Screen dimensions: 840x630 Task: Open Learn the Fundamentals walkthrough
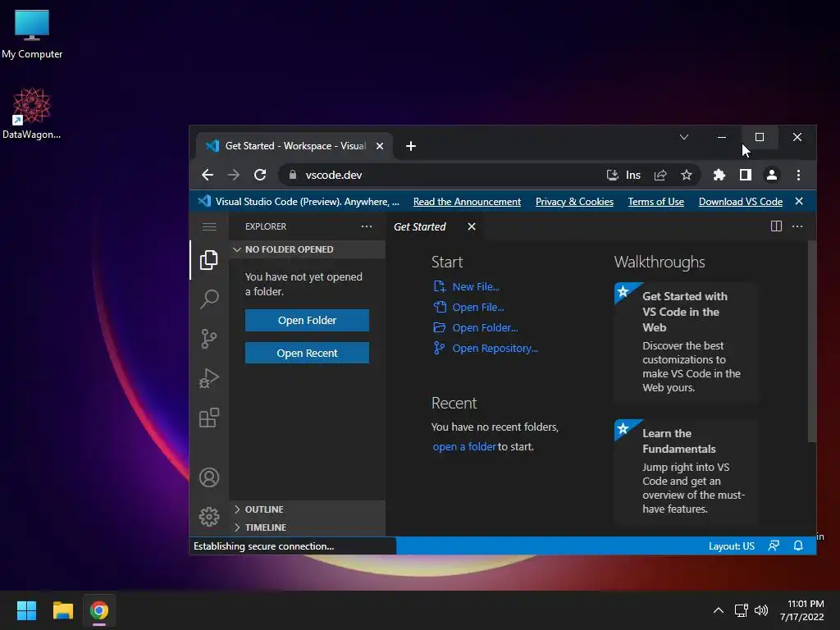[687, 471]
